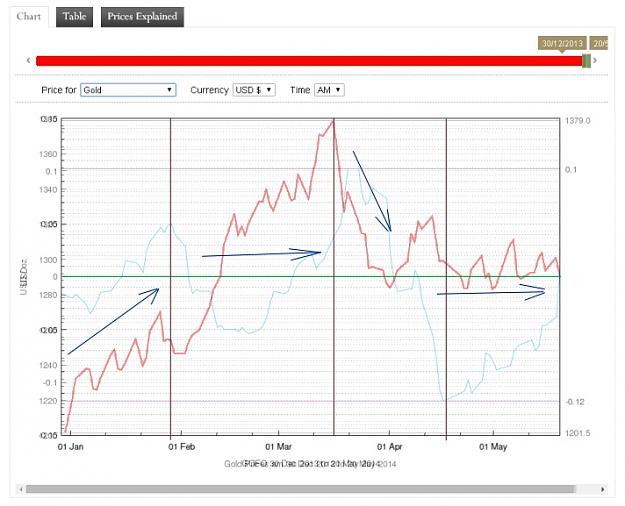Switch to the Table tab

click(x=75, y=17)
